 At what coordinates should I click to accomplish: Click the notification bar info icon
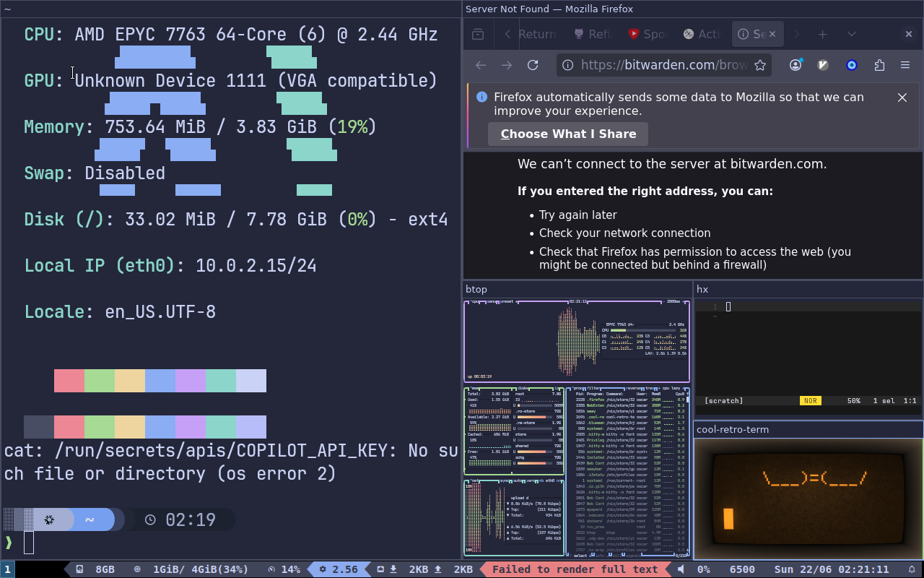click(481, 97)
